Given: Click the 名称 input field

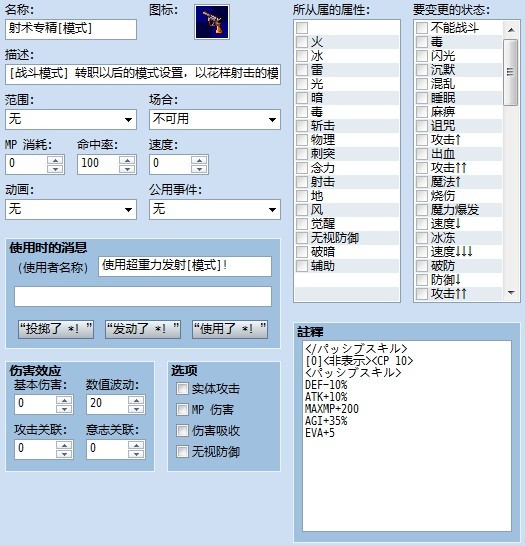Looking at the screenshot, I should click(71, 29).
